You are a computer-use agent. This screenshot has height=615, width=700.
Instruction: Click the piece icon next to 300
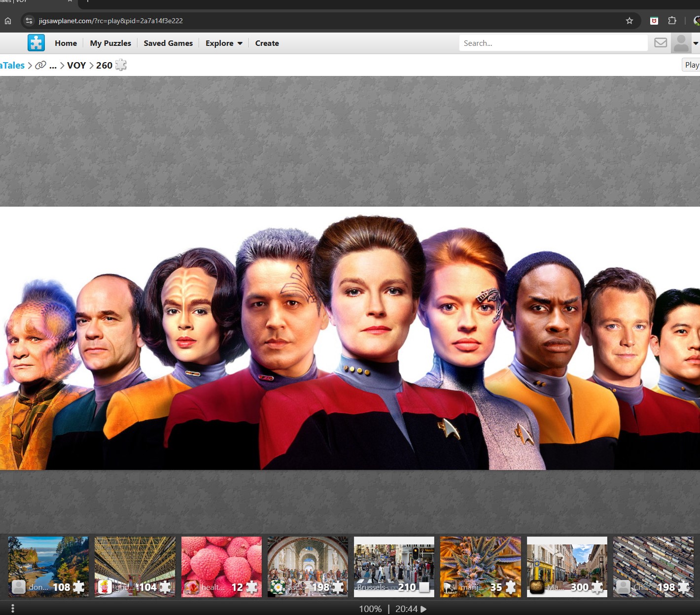click(597, 587)
